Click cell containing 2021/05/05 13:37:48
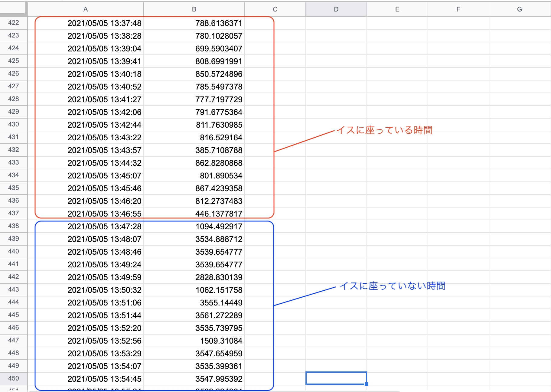551x392 pixels. tap(104, 23)
